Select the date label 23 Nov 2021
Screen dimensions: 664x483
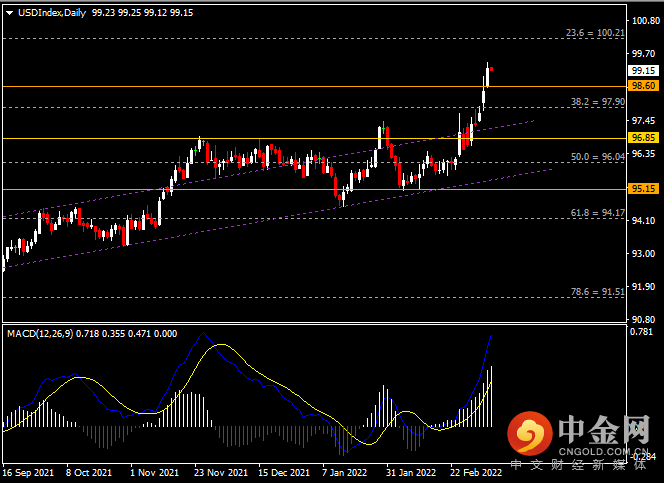(221, 472)
